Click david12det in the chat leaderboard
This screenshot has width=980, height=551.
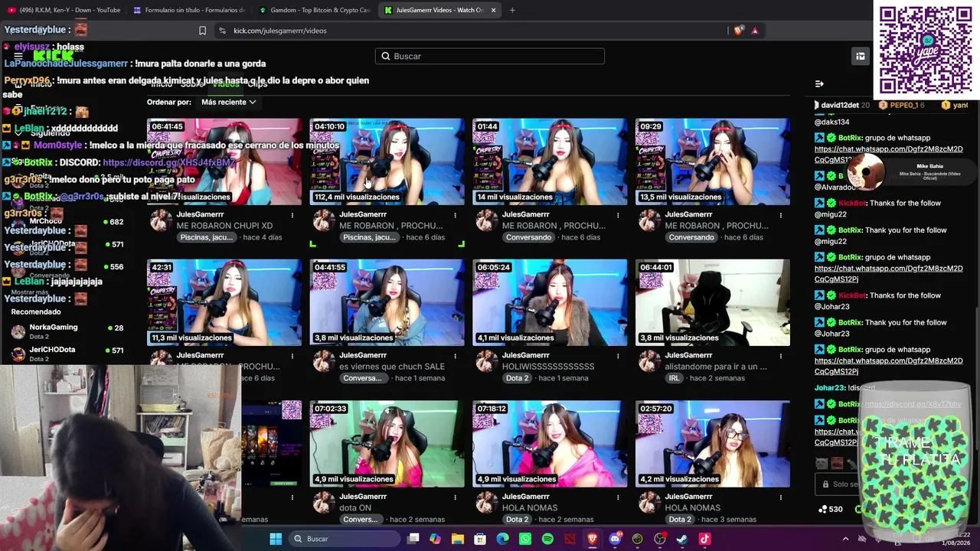click(x=840, y=105)
